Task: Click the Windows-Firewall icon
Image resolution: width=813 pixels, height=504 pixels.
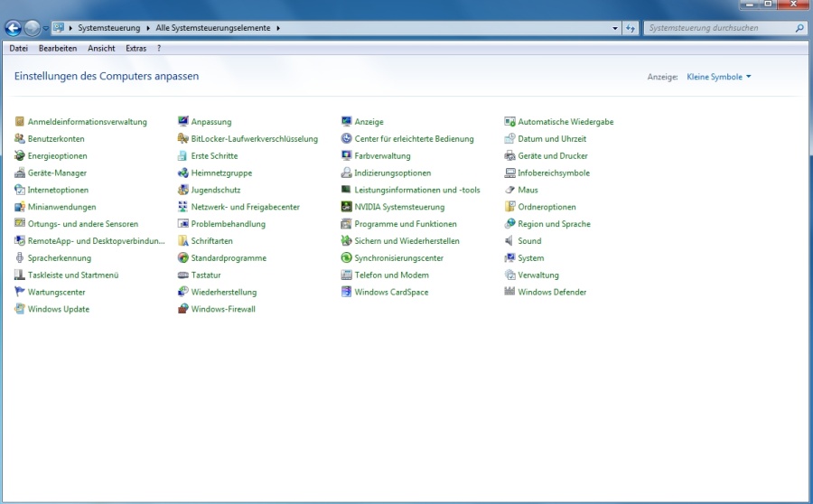Action: pyautogui.click(x=183, y=309)
